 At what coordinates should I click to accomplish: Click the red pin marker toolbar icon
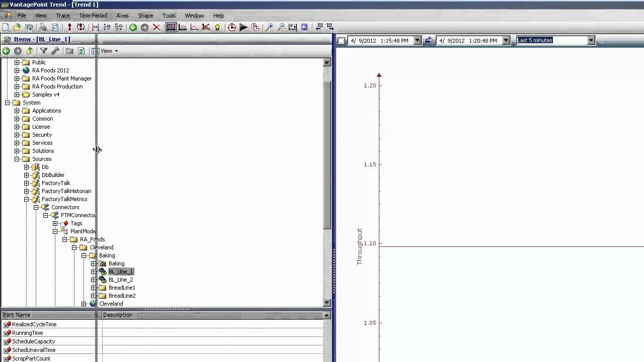click(x=69, y=27)
